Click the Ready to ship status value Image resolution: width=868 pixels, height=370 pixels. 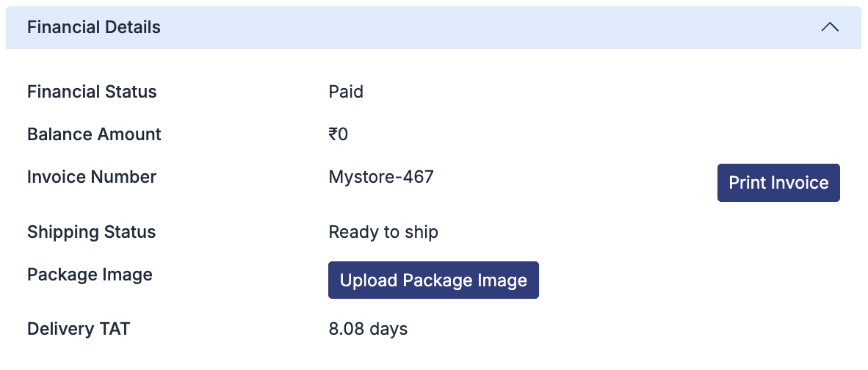[383, 232]
